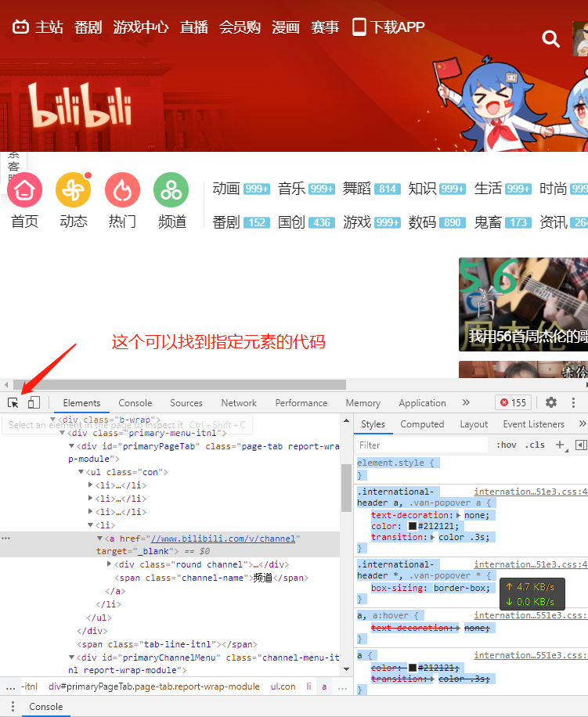Collapse the ul class con node
This screenshot has height=717, width=588.
click(81, 472)
